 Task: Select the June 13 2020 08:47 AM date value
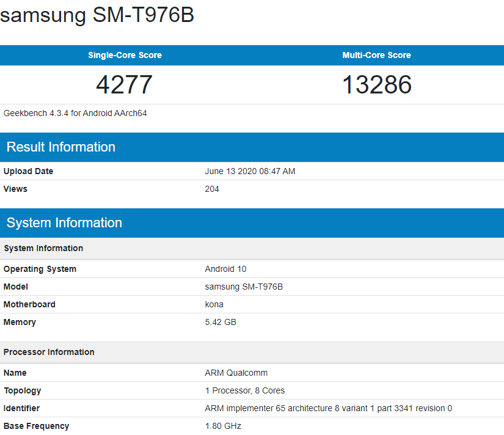[x=250, y=171]
